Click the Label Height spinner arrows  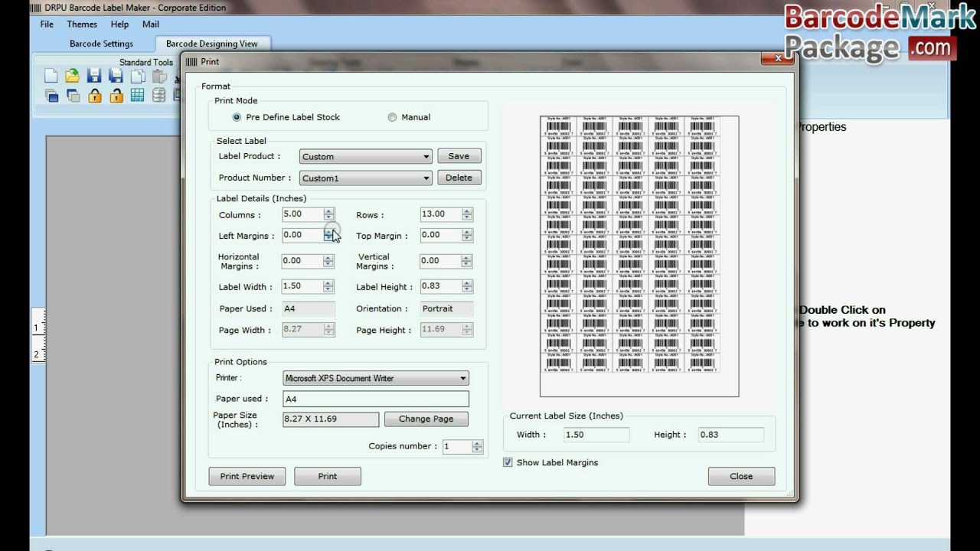(x=466, y=286)
